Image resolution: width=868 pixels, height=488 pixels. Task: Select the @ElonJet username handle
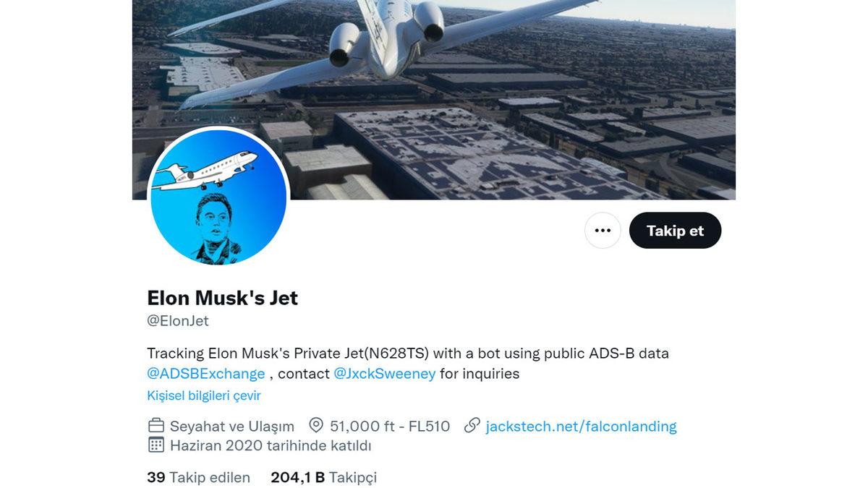[x=178, y=320]
